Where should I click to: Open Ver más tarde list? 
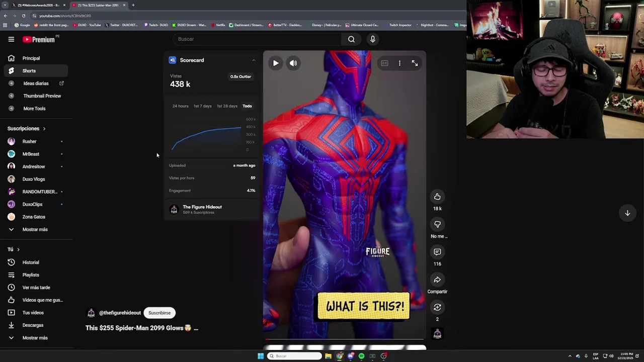tap(35, 288)
